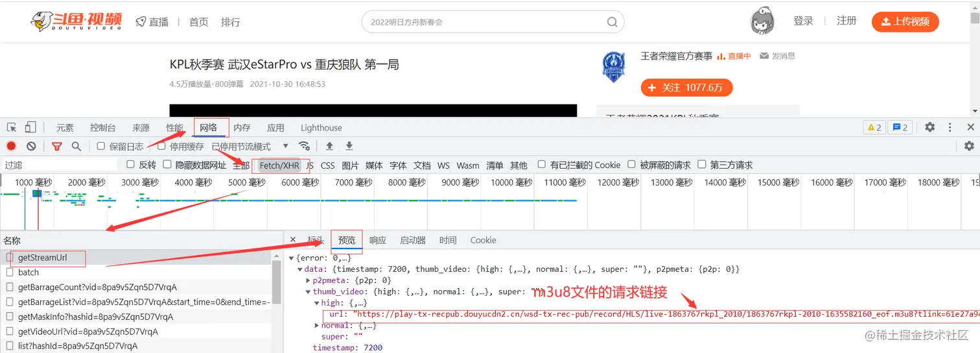Click the orange 上传视频 button

click(905, 21)
